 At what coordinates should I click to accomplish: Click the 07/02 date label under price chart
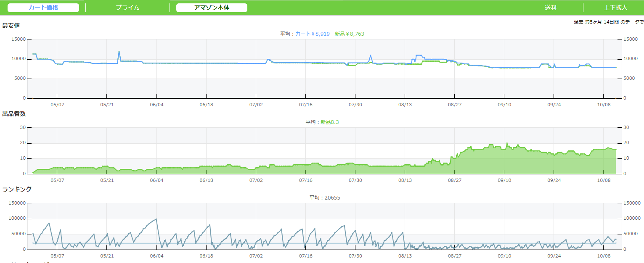(x=256, y=104)
